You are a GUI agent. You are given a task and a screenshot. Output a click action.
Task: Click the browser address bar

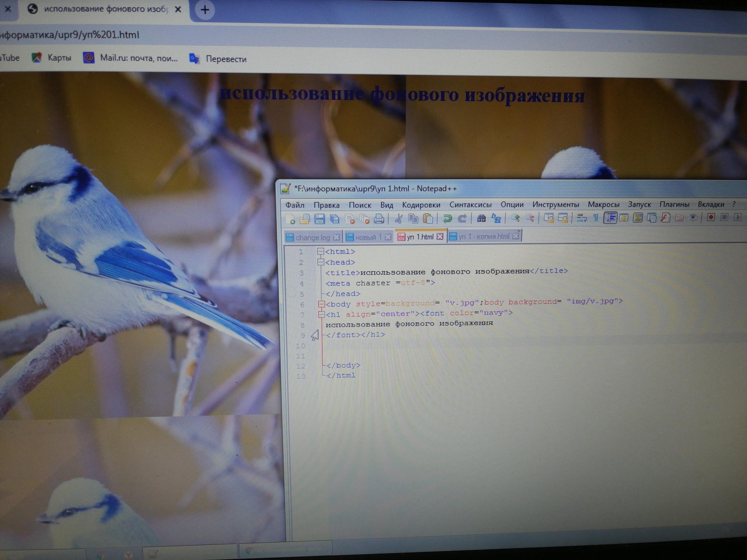tap(236, 35)
